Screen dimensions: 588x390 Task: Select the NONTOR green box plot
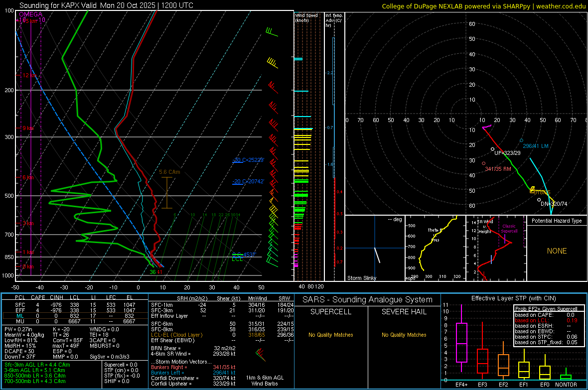click(566, 375)
